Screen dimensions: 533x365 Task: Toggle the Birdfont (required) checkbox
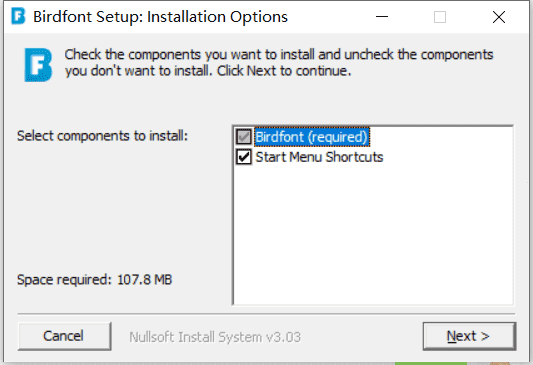pos(244,137)
